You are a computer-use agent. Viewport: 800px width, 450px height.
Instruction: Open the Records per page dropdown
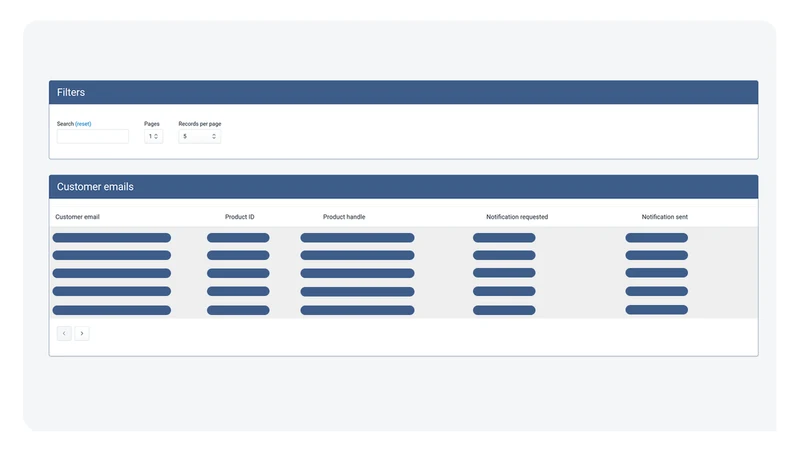(199, 136)
